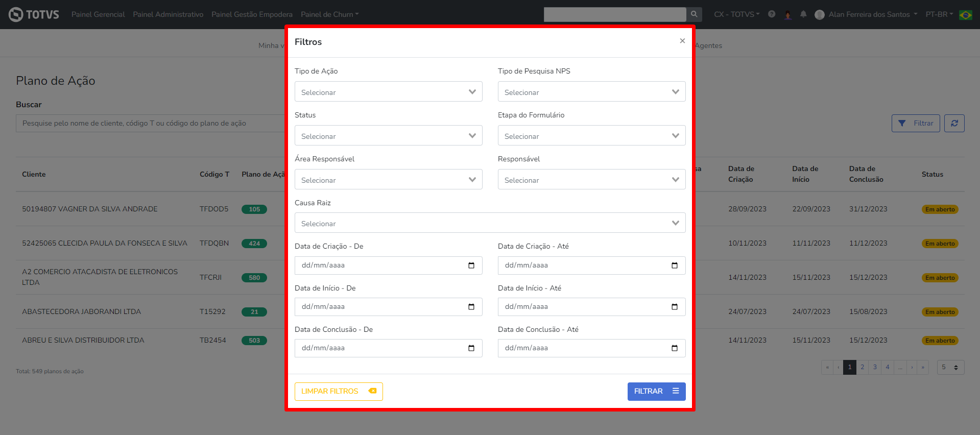Click the search magnifier icon in navbar
Image resolution: width=980 pixels, height=435 pixels.
tap(694, 14)
